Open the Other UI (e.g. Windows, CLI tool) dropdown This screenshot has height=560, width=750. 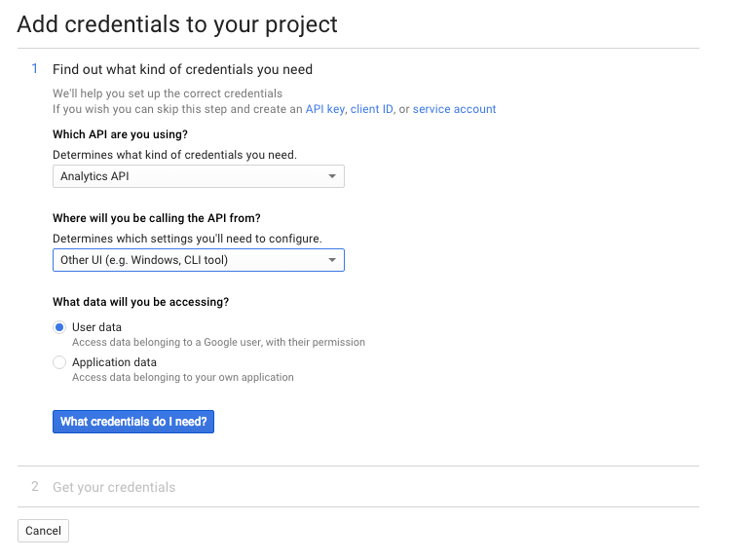click(199, 260)
